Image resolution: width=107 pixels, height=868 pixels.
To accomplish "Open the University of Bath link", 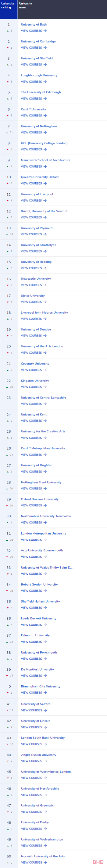I will click(34, 25).
